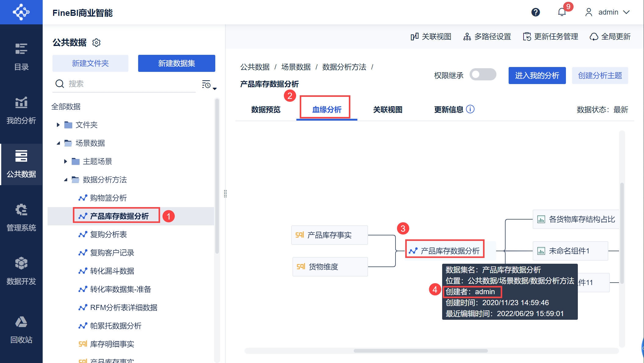Collapse the 场景数据 folder
Viewport: 644px width, 363px height.
(x=58, y=143)
